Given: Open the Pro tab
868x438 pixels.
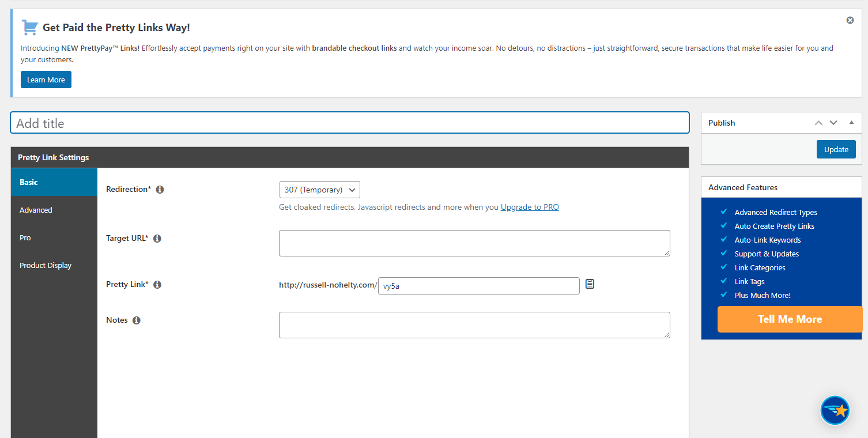Looking at the screenshot, I should [54, 237].
